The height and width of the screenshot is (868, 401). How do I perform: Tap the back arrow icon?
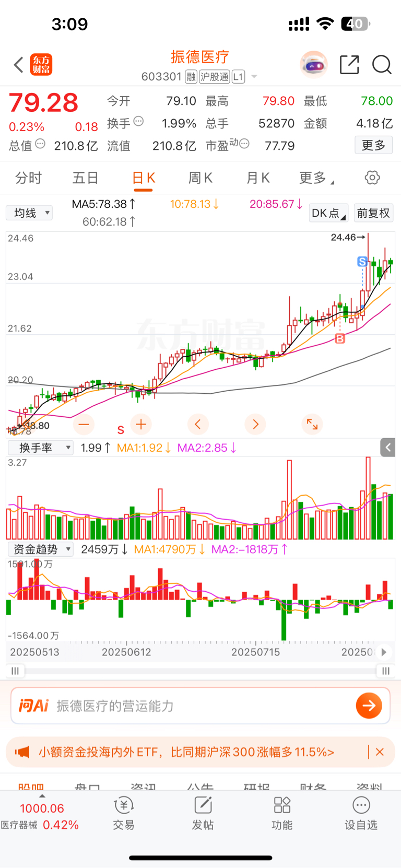pyautogui.click(x=19, y=65)
